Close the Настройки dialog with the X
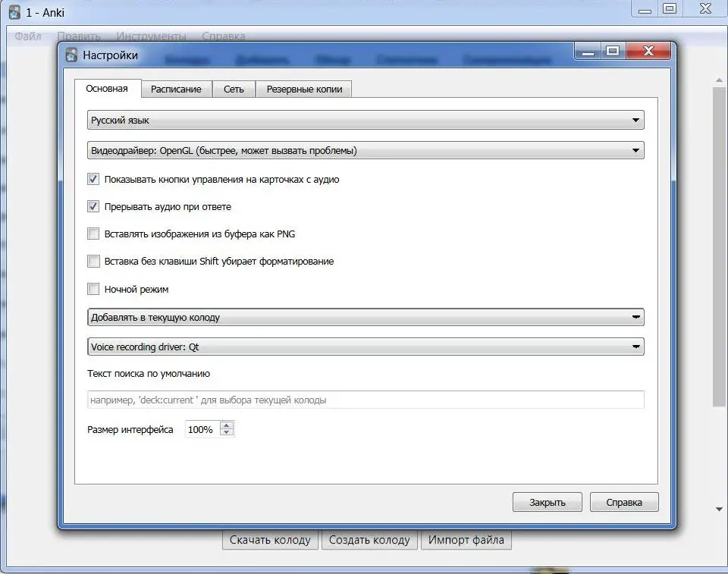This screenshot has height=574, width=728. (x=648, y=51)
